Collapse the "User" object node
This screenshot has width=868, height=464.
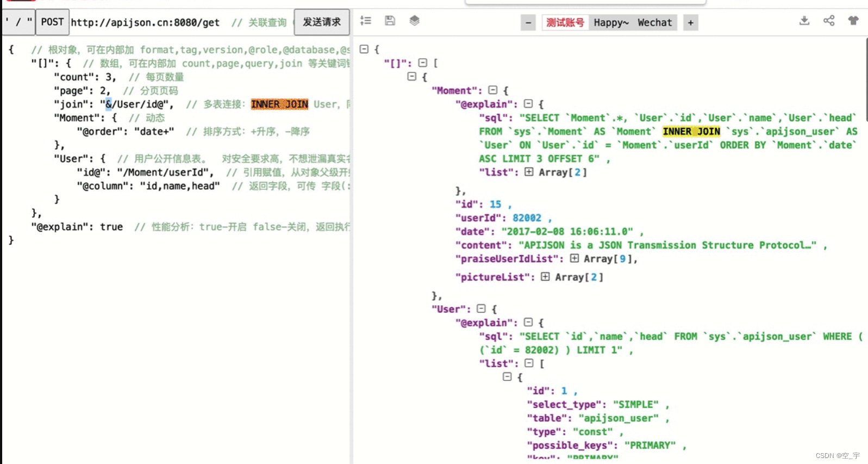click(481, 308)
